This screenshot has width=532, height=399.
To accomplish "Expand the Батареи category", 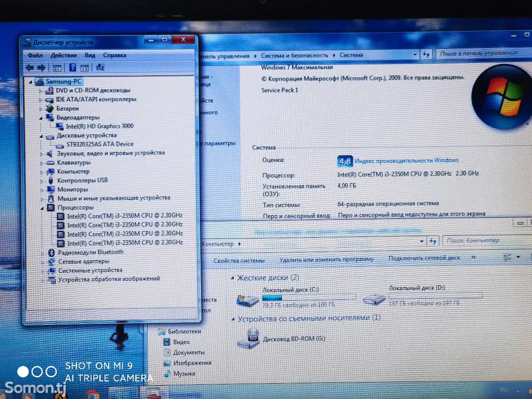I will 40,109.
